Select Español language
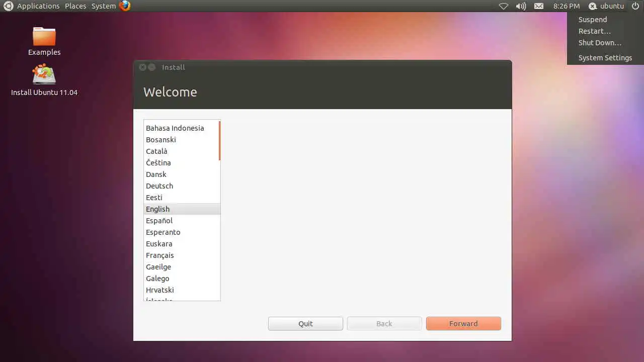644x362 pixels. [181, 221]
